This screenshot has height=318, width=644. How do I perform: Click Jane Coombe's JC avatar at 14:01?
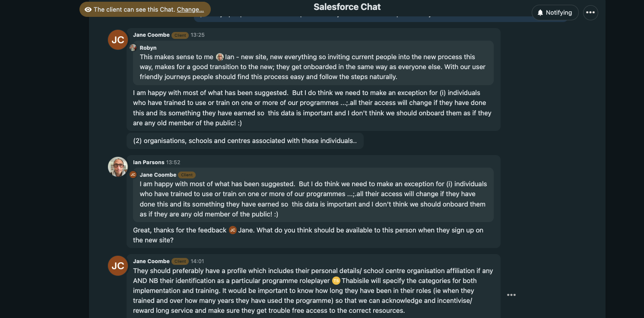click(118, 266)
